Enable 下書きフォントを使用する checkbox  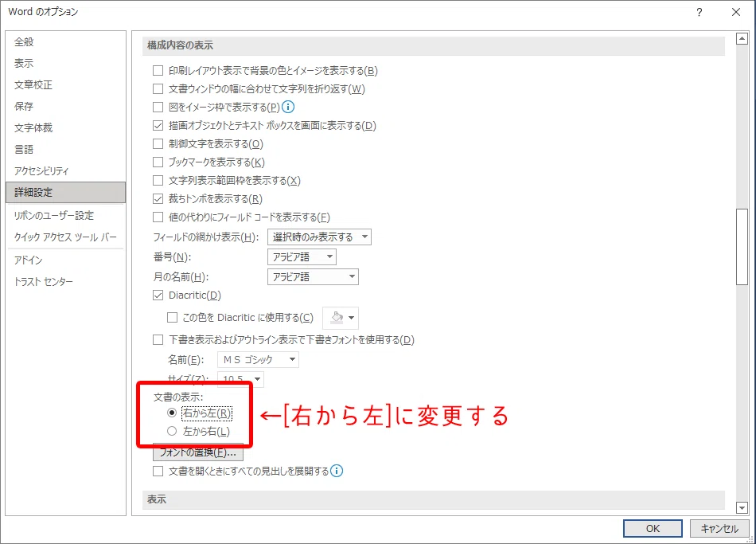[x=158, y=340]
